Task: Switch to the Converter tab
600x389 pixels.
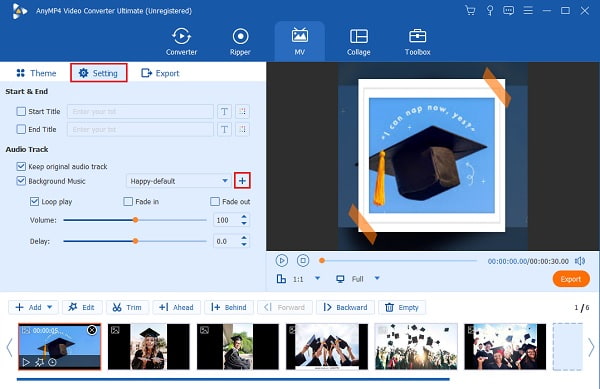Action: pyautogui.click(x=181, y=42)
